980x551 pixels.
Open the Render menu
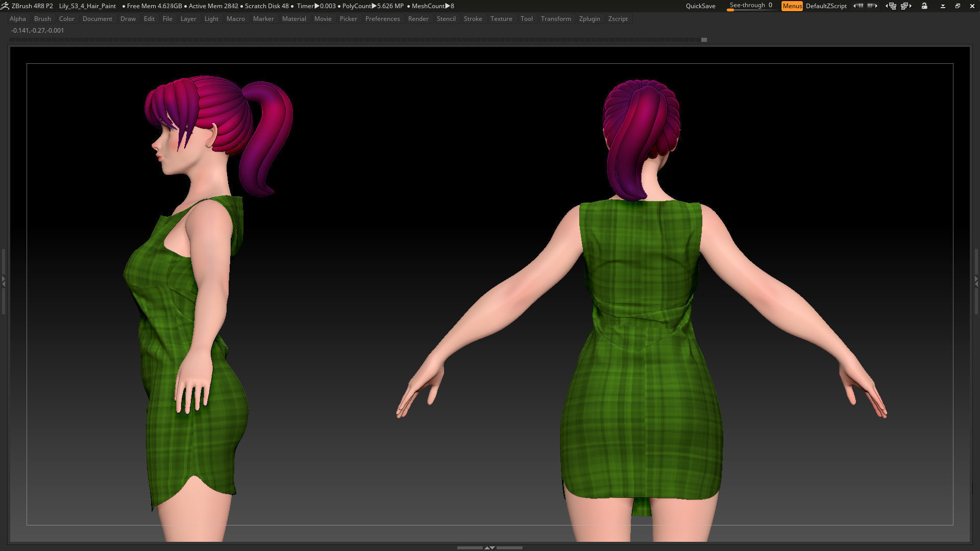pos(419,19)
